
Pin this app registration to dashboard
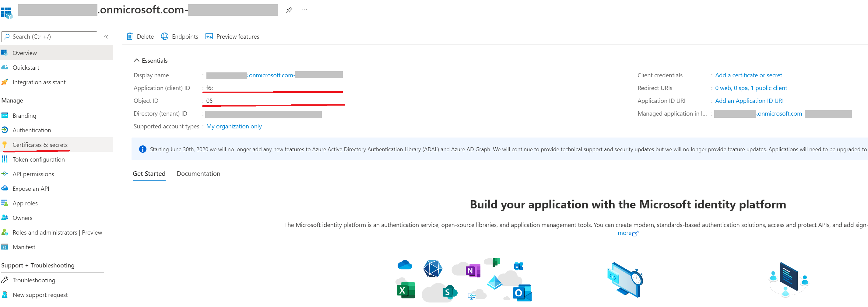(x=289, y=9)
